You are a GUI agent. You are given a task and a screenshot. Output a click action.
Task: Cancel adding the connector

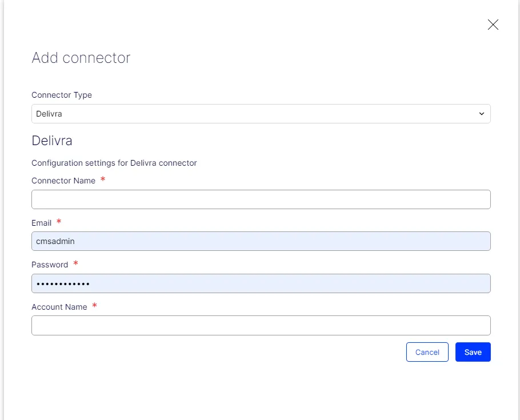[427, 352]
